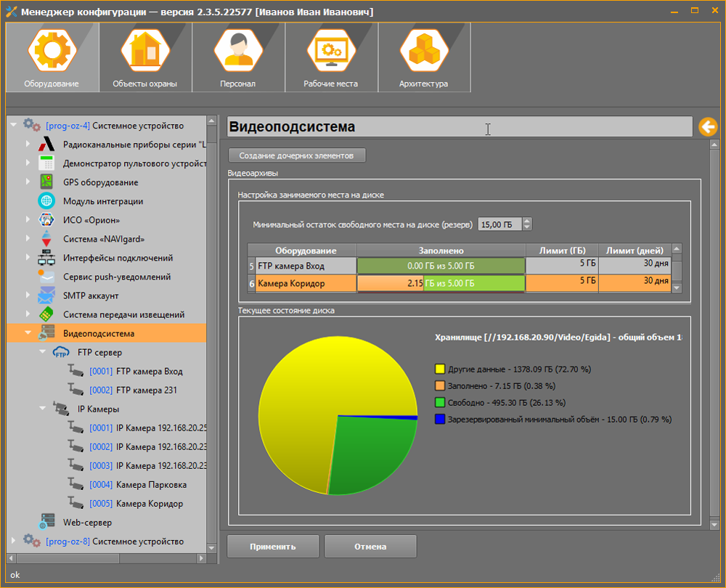This screenshot has height=588, width=726.
Task: Click the Создание дочерних элементов button
Action: [296, 155]
